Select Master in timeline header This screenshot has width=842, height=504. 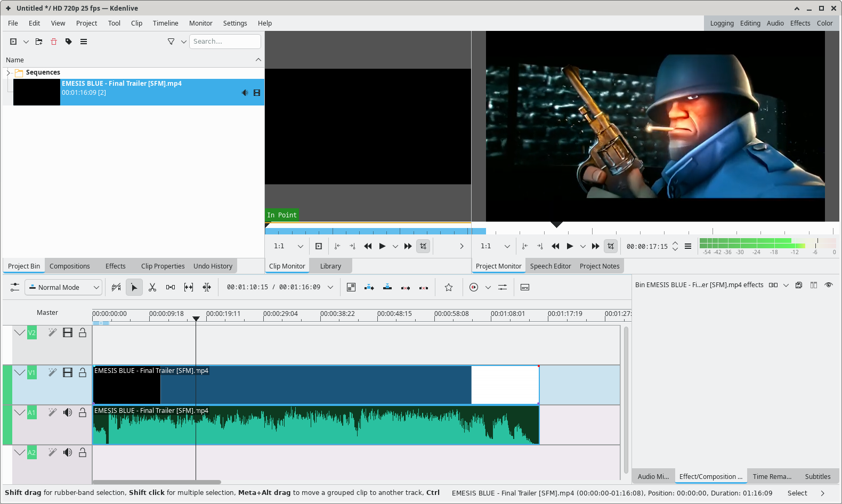pyautogui.click(x=47, y=313)
